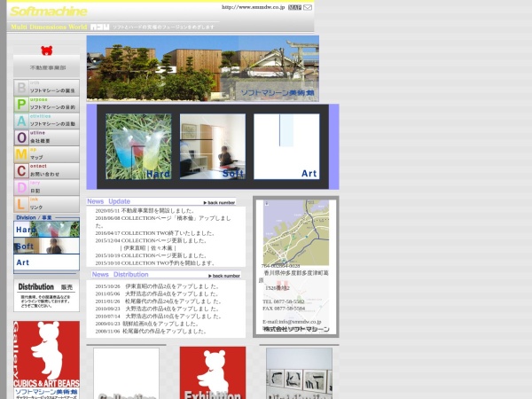Click the website URL in header
532x399 pixels.
253,7
